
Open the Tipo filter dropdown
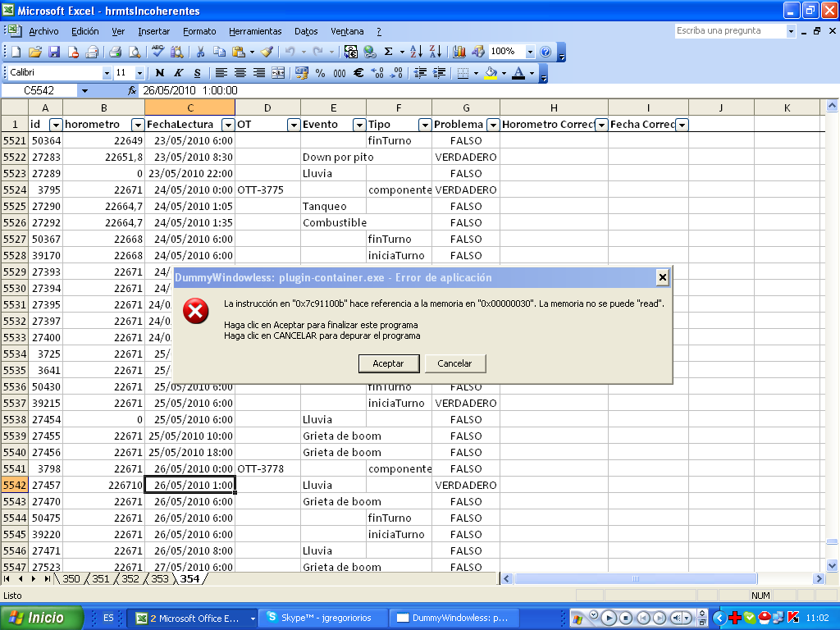pos(425,125)
